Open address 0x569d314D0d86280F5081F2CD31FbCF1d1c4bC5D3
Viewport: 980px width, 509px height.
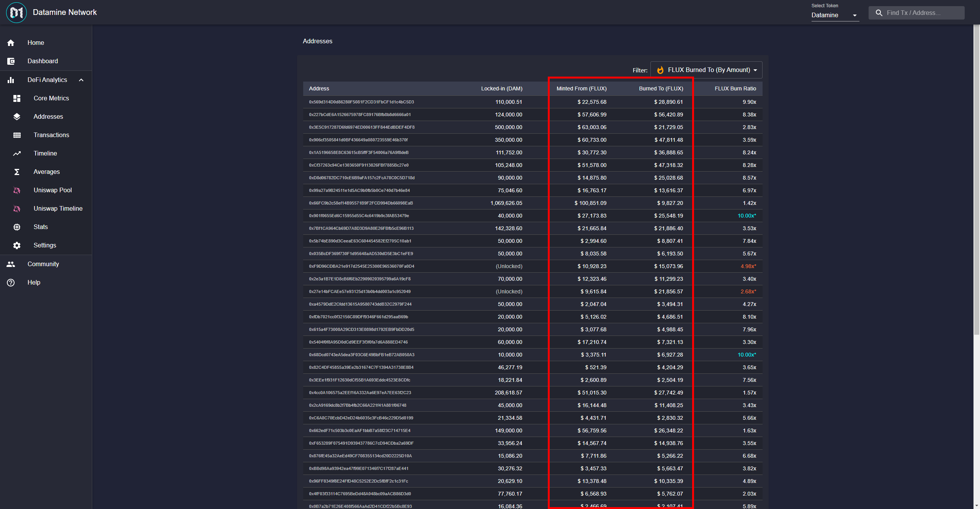click(361, 102)
